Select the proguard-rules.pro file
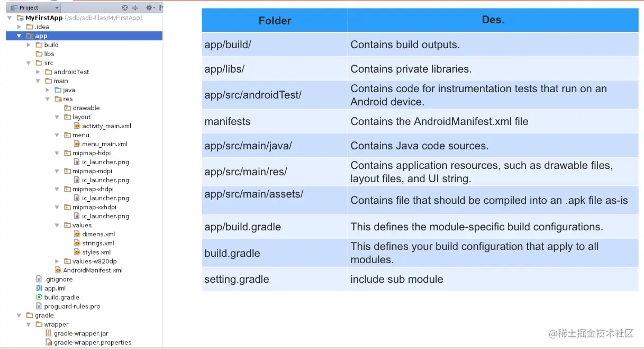Image resolution: width=644 pixels, height=349 pixels. tap(71, 306)
